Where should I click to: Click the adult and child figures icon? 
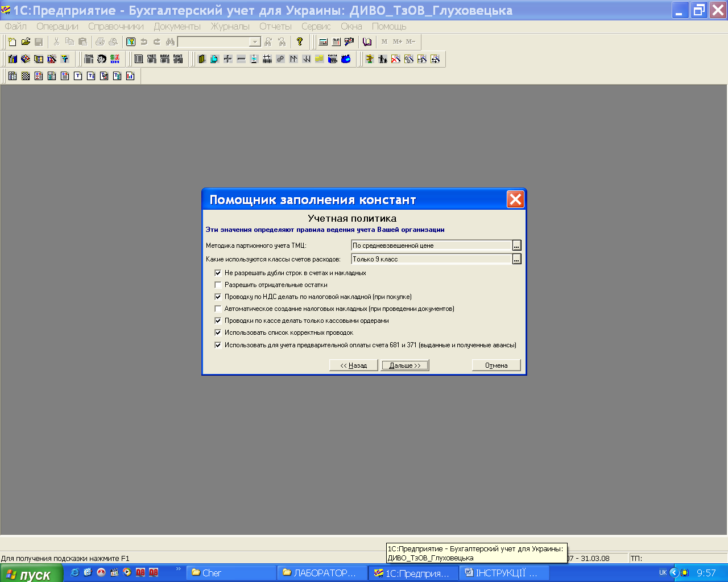383,59
